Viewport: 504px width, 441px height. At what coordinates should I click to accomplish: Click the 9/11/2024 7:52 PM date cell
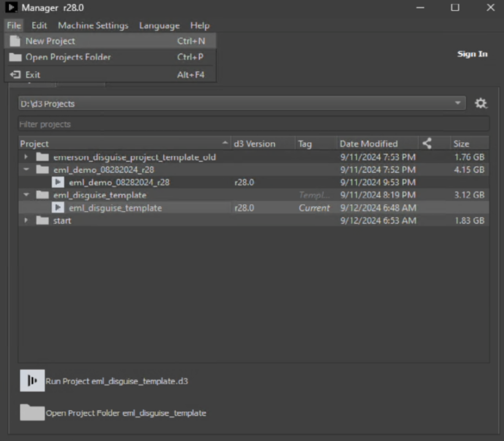[x=378, y=170]
